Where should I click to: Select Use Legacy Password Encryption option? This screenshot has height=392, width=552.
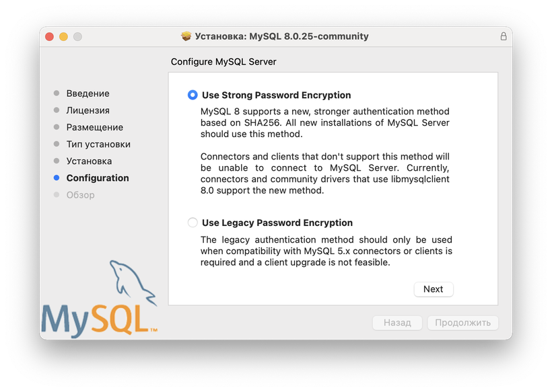coord(193,223)
